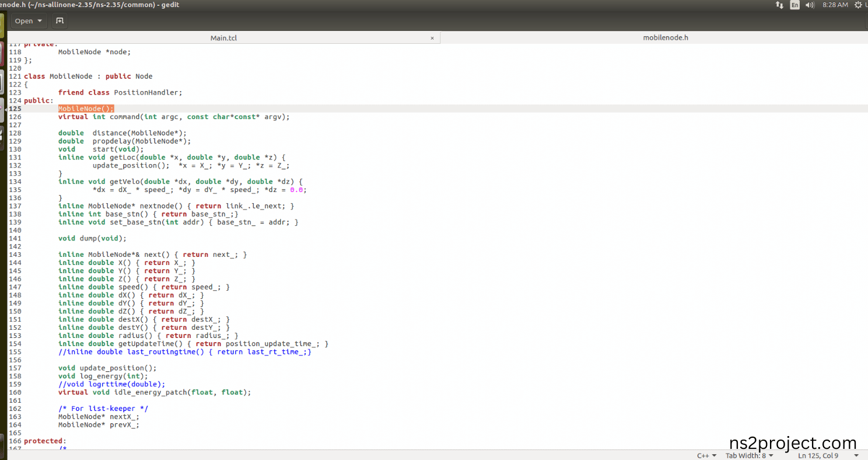Click the 'public:' keyword on line 124
Screen dimensions: 868x460
[39, 100]
